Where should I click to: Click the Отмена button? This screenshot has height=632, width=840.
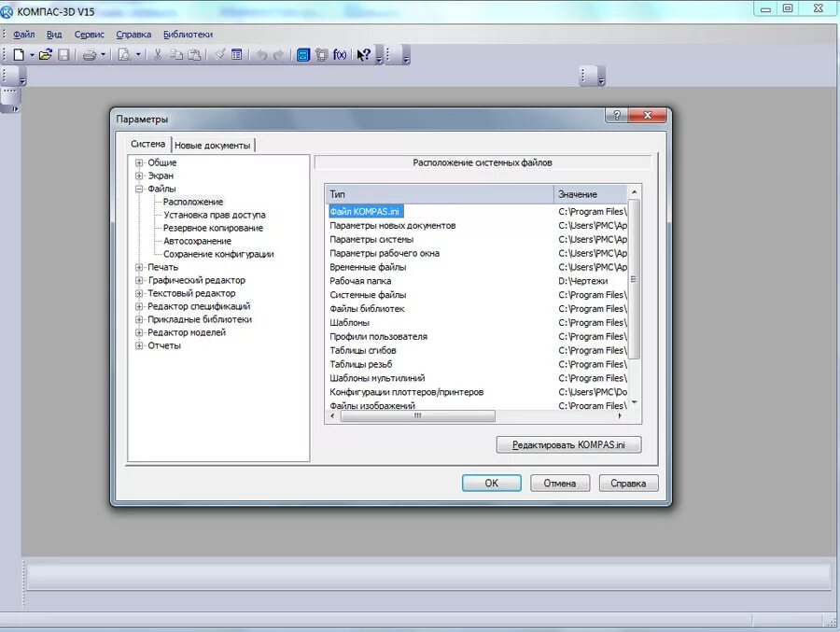(560, 483)
